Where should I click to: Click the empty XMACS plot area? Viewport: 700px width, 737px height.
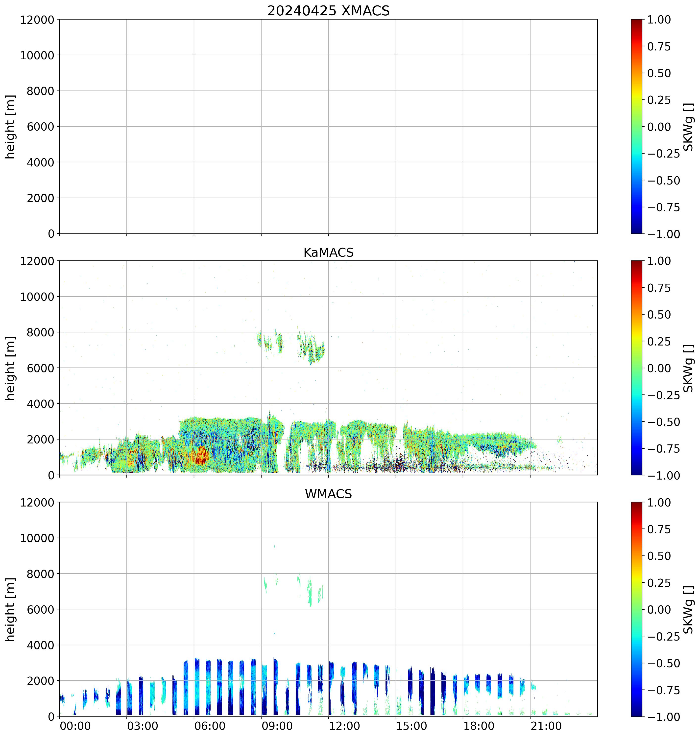tap(328, 126)
